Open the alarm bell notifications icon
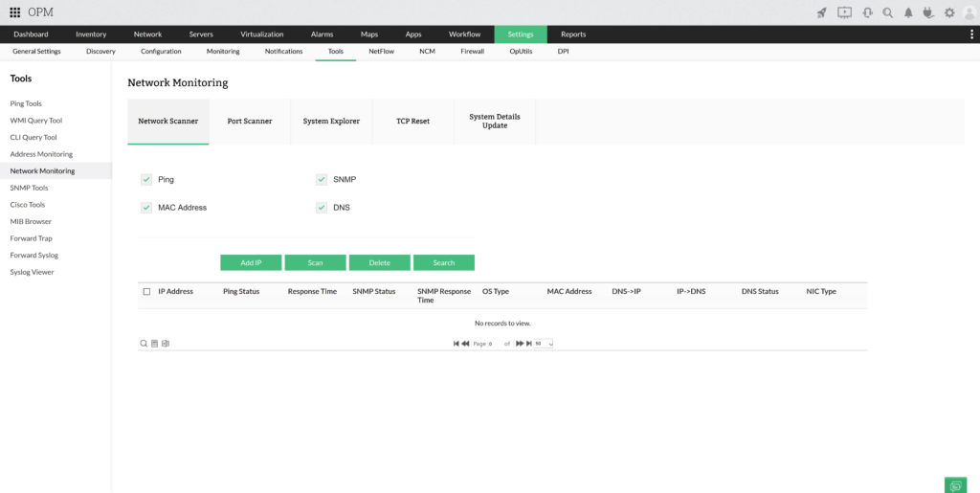 908,12
